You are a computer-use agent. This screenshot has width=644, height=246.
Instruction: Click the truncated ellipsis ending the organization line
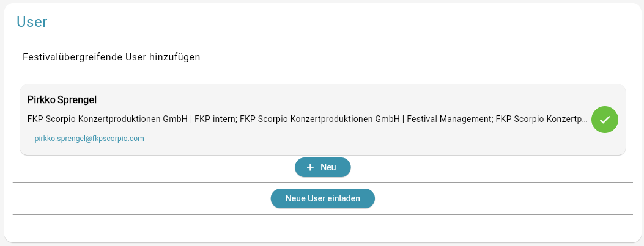tap(585, 120)
